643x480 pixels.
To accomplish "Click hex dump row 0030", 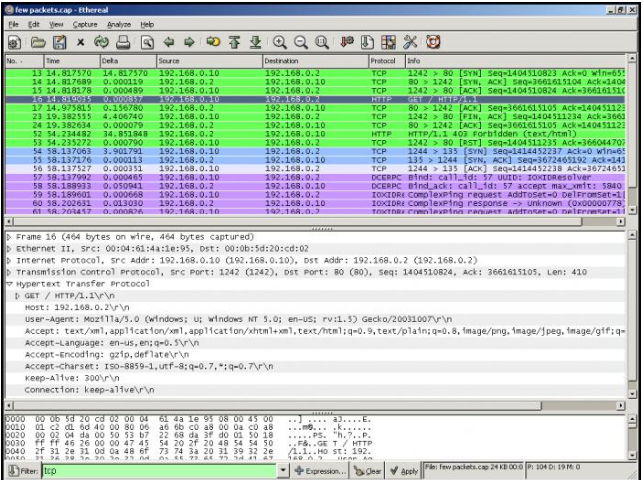I will coord(189,443).
